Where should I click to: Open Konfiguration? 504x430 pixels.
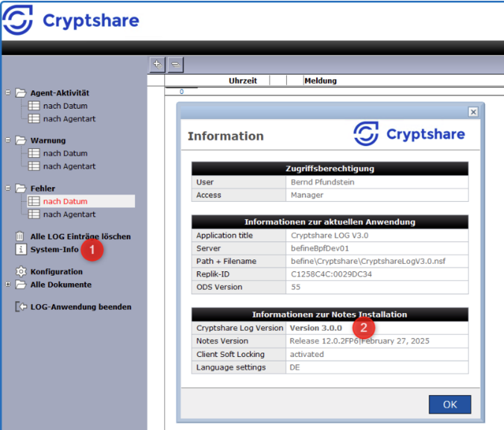pyautogui.click(x=57, y=271)
